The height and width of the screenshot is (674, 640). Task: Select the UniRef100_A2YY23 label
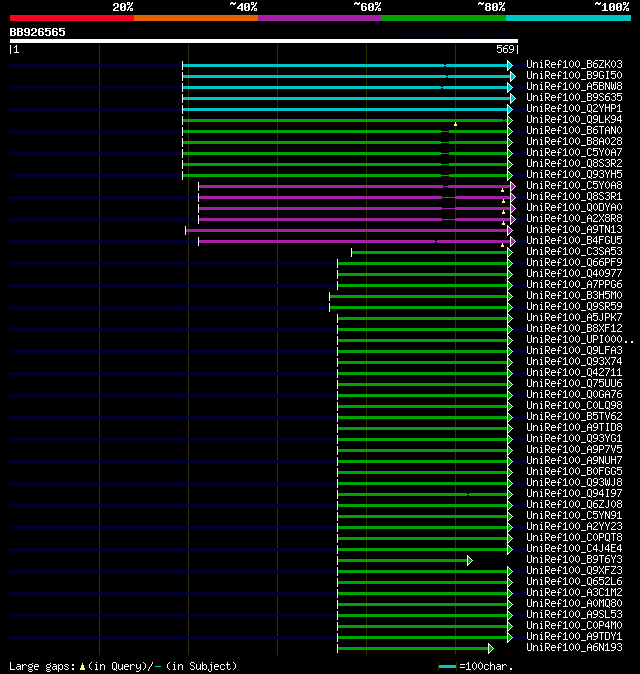[574, 527]
